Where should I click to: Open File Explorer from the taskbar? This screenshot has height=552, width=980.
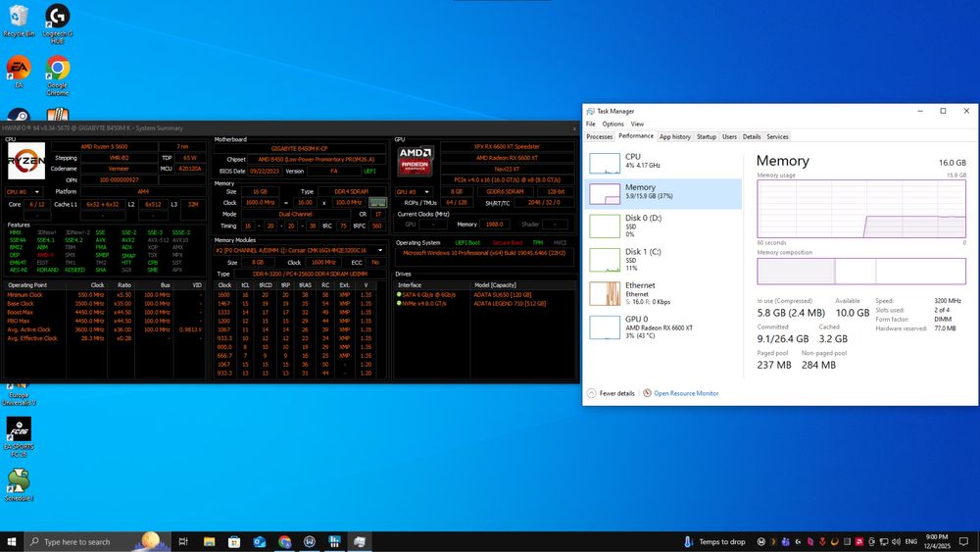click(210, 541)
